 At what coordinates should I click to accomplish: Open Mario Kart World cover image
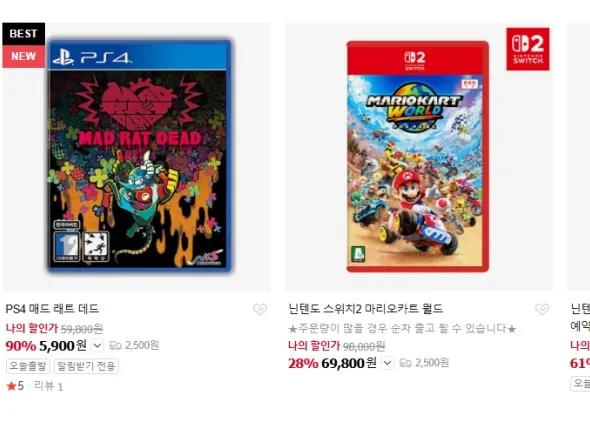pos(418,156)
